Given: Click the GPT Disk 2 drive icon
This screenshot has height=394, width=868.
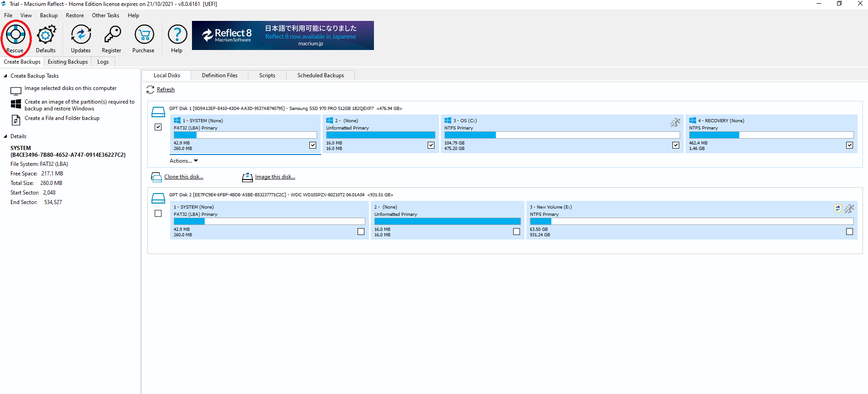Looking at the screenshot, I should 158,198.
